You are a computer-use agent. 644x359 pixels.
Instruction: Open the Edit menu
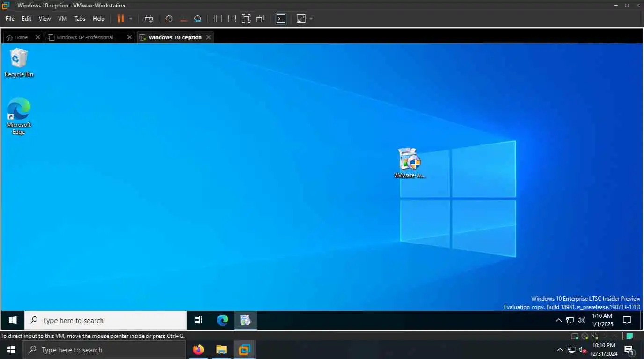click(x=26, y=19)
